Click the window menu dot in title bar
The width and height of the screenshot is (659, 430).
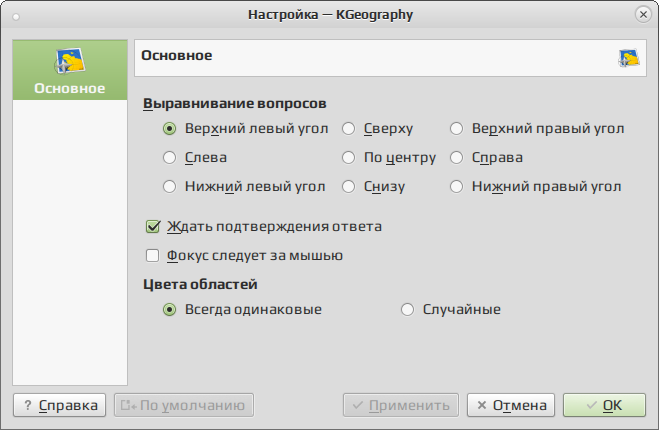16,17
